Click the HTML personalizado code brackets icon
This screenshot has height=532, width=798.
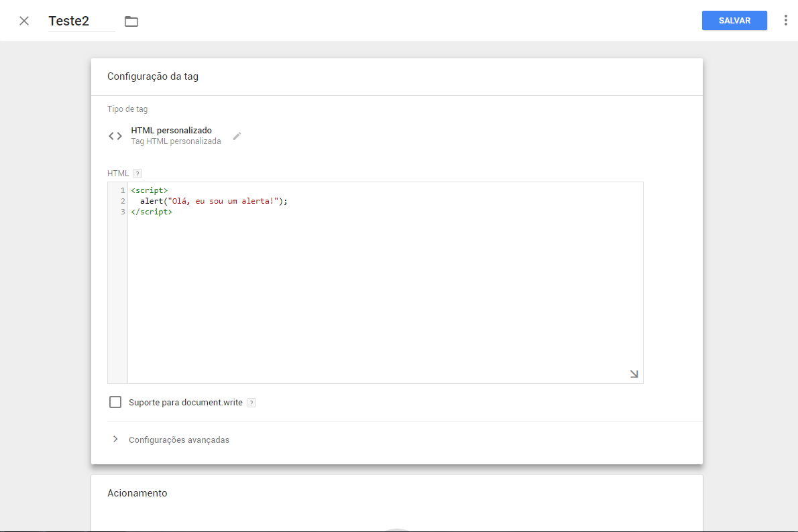click(115, 136)
